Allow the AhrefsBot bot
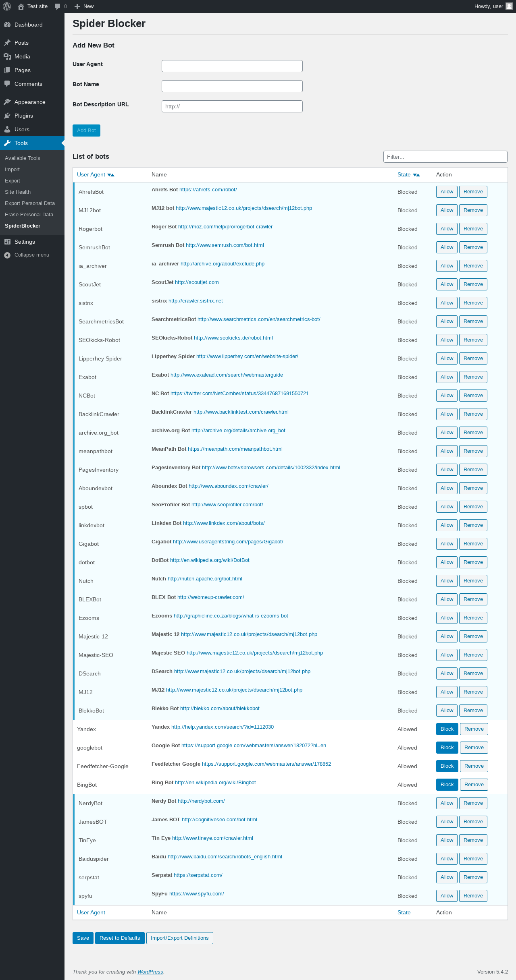Viewport: 516px width, 980px height. pyautogui.click(x=447, y=192)
